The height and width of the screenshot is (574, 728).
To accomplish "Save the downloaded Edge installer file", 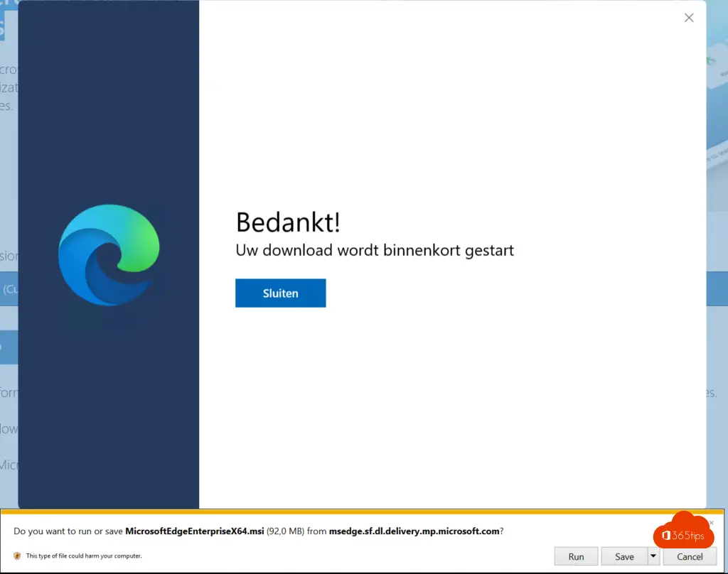I will 623,556.
